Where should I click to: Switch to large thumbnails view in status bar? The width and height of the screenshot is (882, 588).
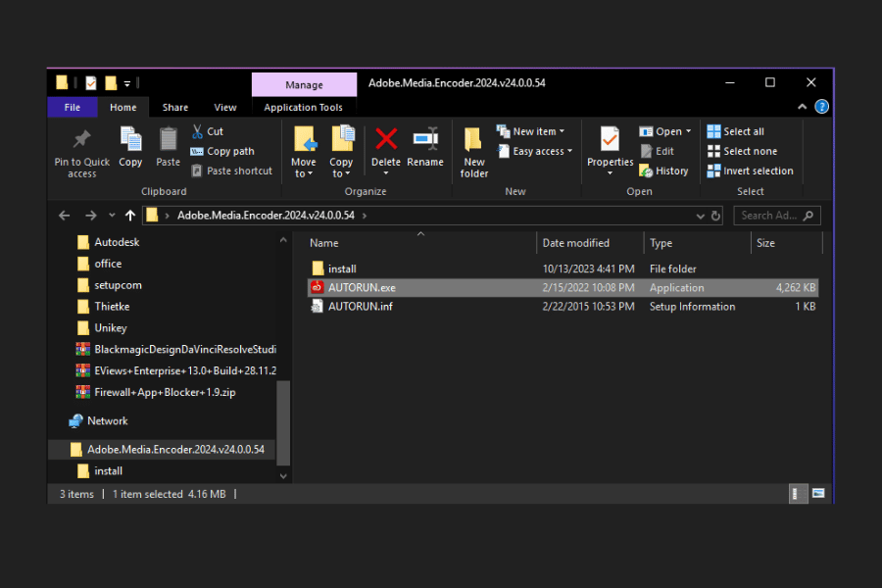coord(817,494)
